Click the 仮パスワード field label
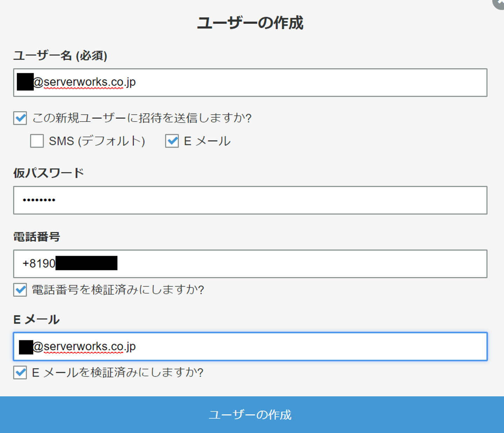The image size is (504, 433). tap(49, 173)
